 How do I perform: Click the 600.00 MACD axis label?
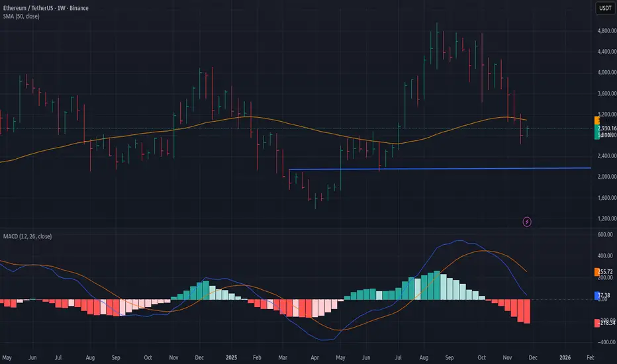(605, 234)
